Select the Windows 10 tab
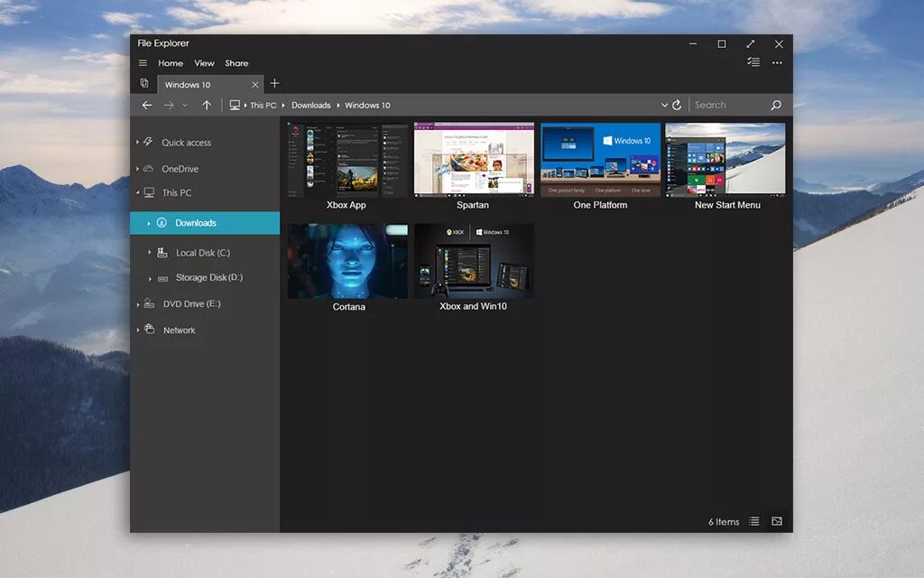 click(211, 84)
